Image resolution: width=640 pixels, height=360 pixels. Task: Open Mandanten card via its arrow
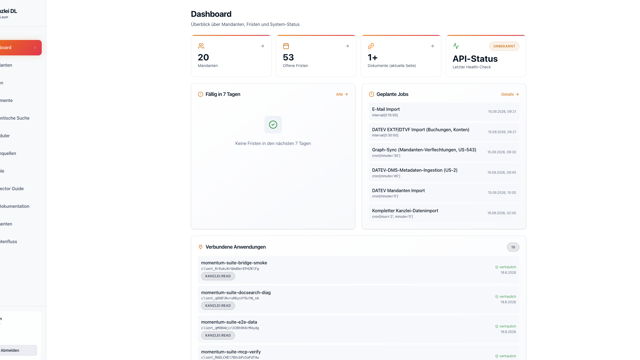[262, 46]
